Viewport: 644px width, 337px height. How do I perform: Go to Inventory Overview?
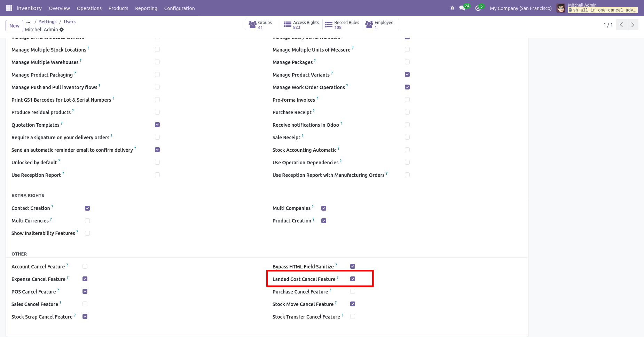tap(60, 8)
